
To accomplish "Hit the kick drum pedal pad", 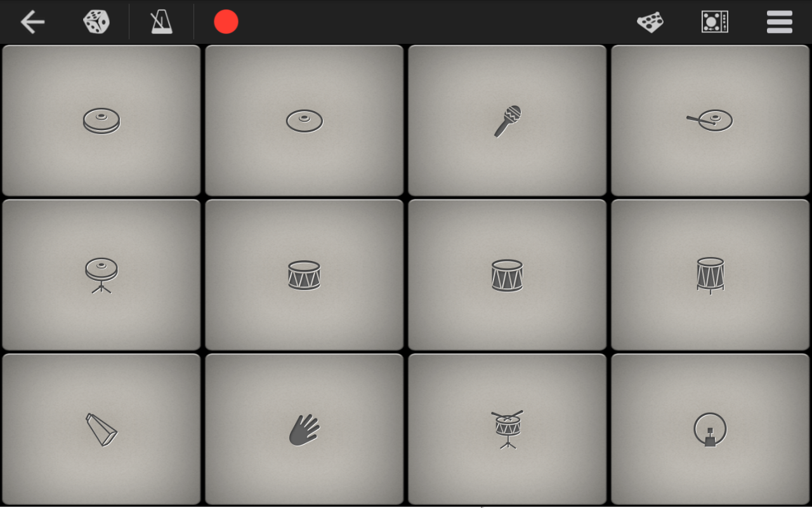I will click(710, 429).
